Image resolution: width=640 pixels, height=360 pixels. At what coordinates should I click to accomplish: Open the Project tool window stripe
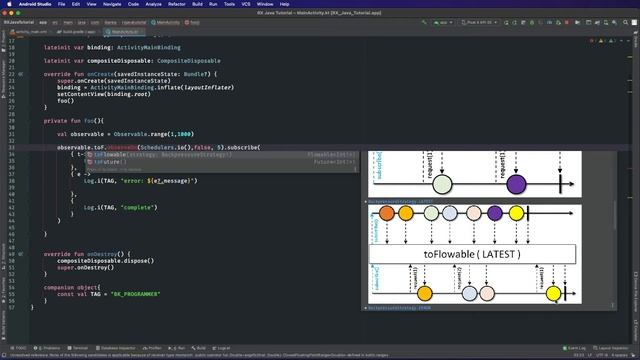click(4, 42)
